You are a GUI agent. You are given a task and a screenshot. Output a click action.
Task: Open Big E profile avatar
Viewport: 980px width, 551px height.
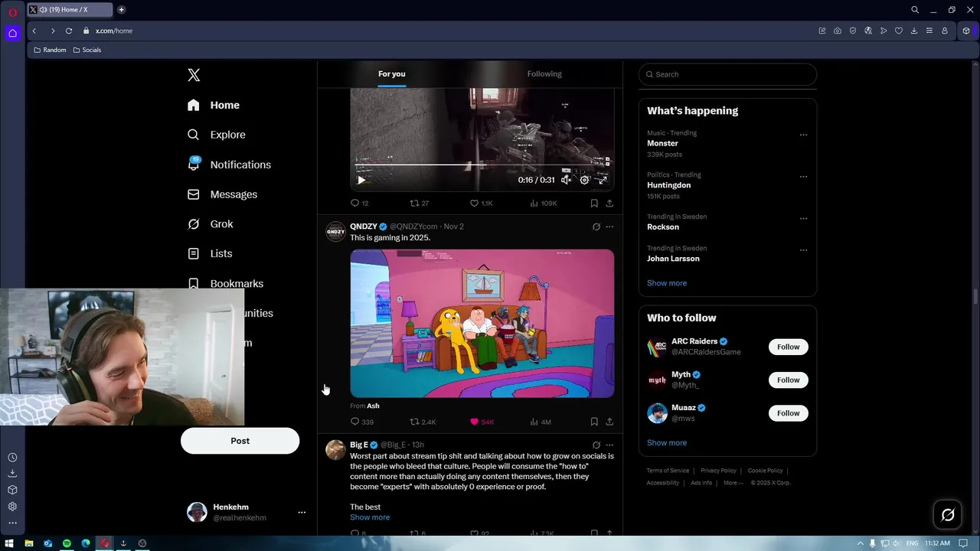[336, 450]
